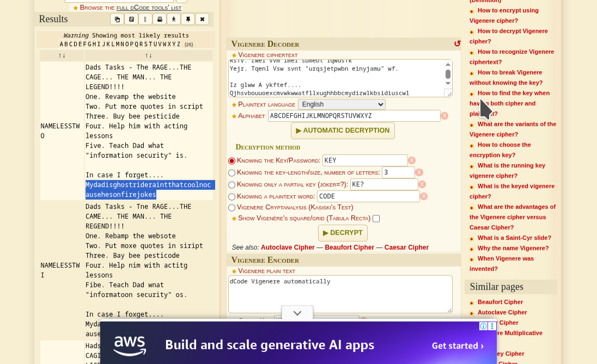Open advantages versus Caesar Cipher question
597x364 pixels.
click(513, 217)
